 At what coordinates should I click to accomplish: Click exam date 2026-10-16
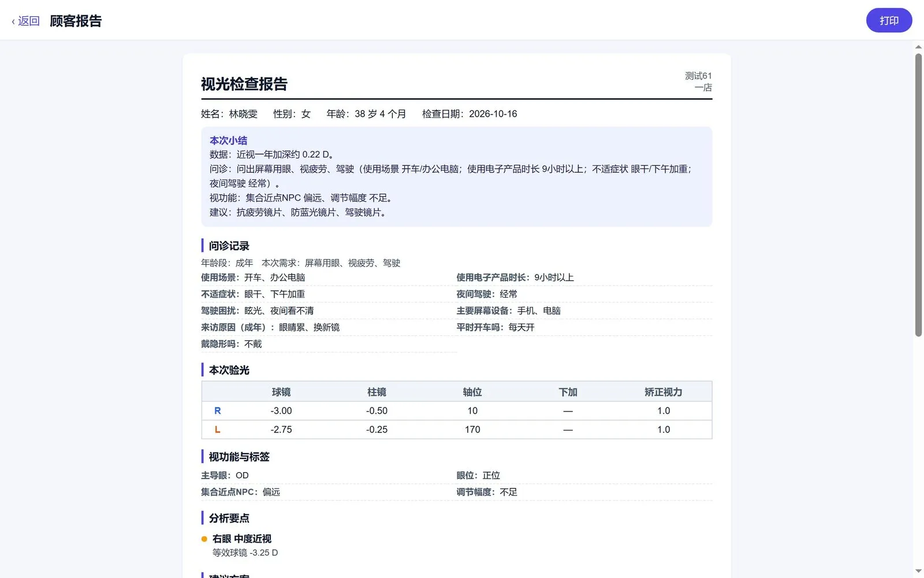coord(493,114)
